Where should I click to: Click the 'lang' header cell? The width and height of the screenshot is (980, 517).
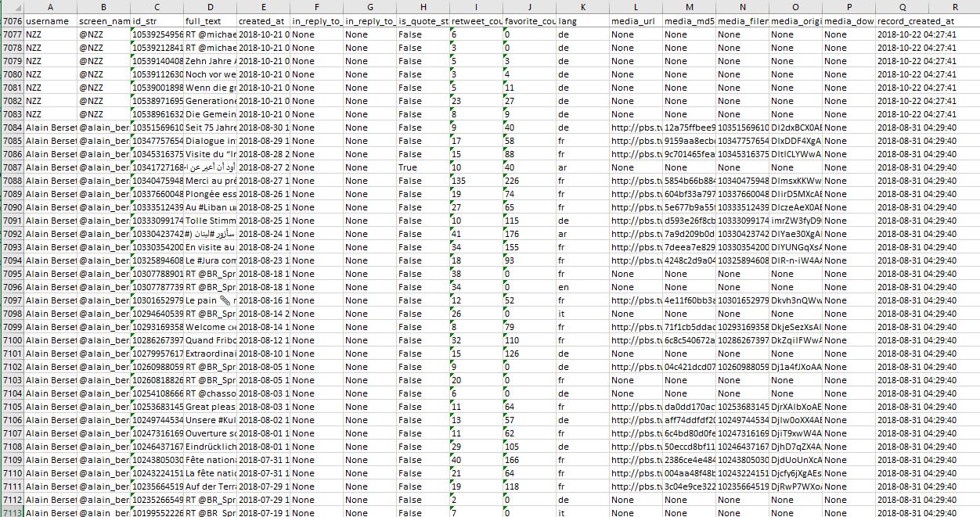click(x=582, y=21)
